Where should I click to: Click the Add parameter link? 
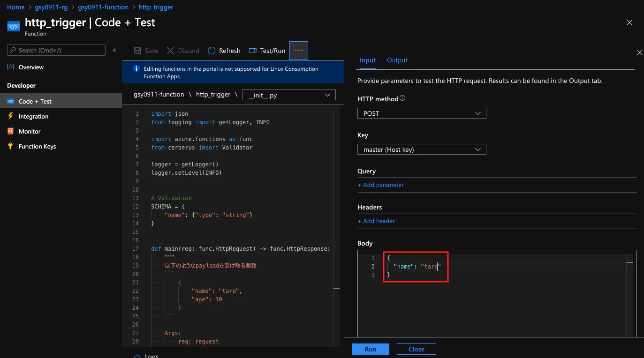(x=380, y=185)
